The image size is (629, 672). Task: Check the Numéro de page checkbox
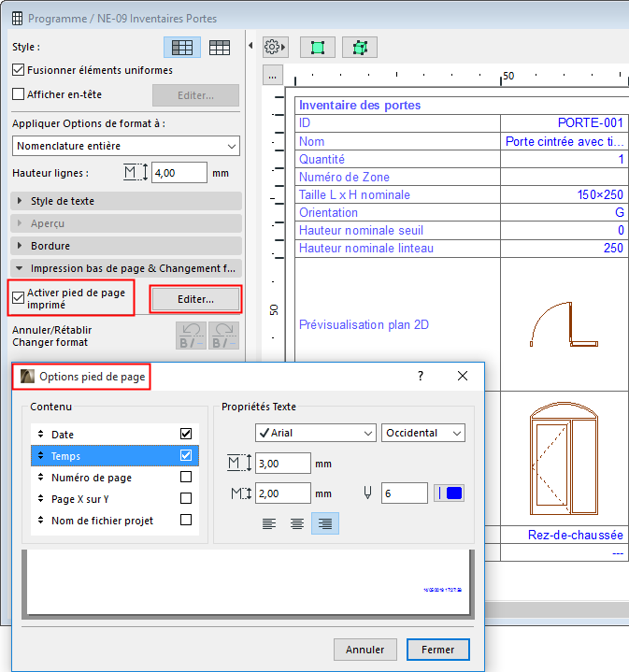tap(186, 478)
